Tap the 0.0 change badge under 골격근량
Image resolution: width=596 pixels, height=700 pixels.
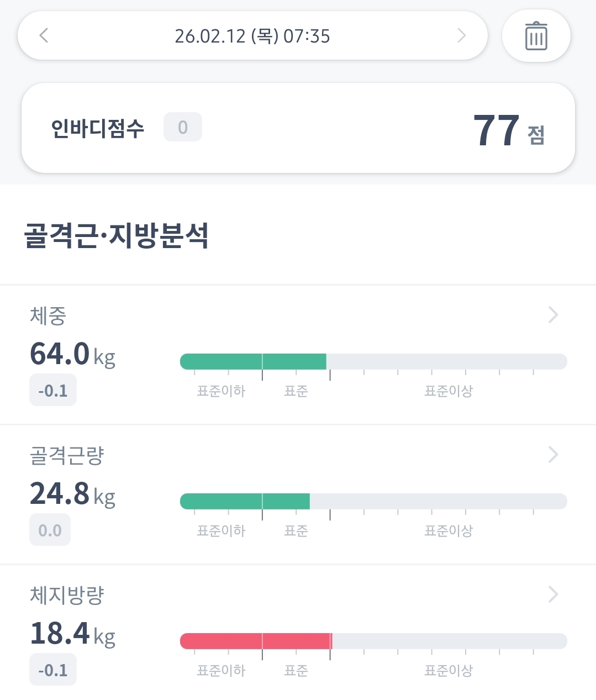pyautogui.click(x=50, y=531)
